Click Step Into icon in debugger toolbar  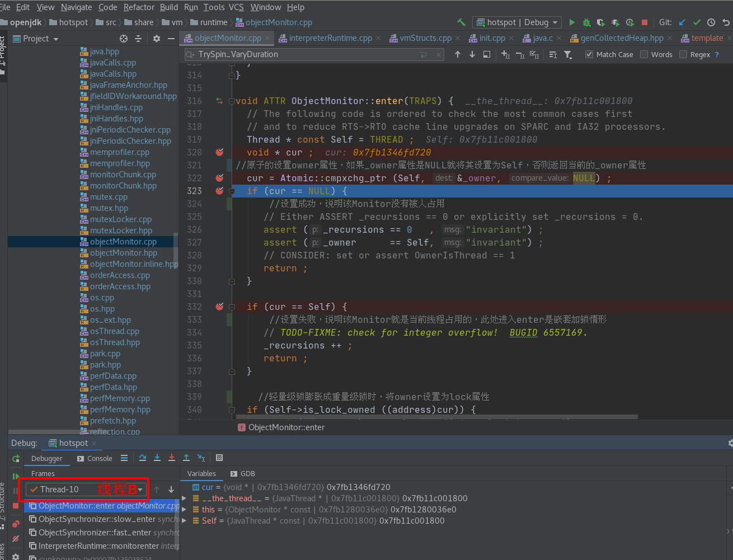157,458
